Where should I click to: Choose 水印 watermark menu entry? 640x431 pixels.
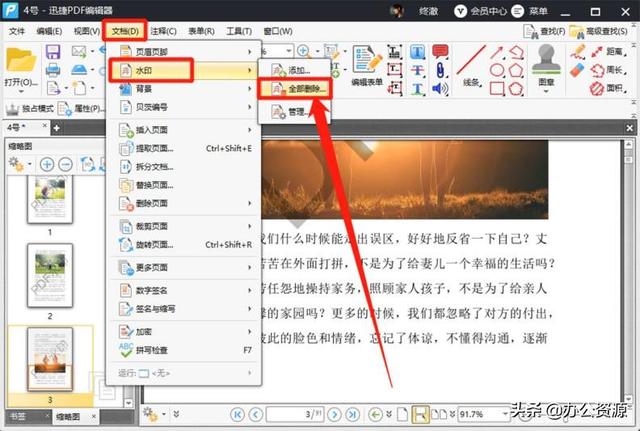pos(184,70)
